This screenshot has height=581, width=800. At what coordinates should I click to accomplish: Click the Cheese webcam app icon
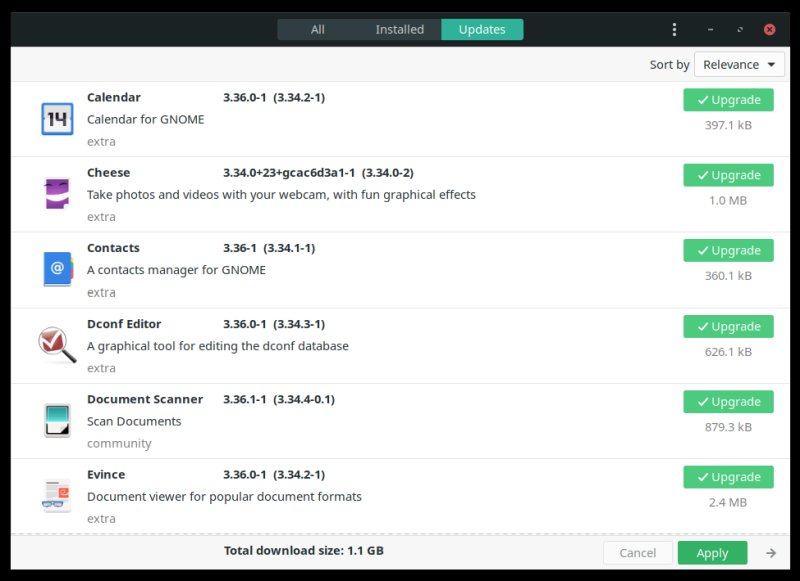point(57,194)
